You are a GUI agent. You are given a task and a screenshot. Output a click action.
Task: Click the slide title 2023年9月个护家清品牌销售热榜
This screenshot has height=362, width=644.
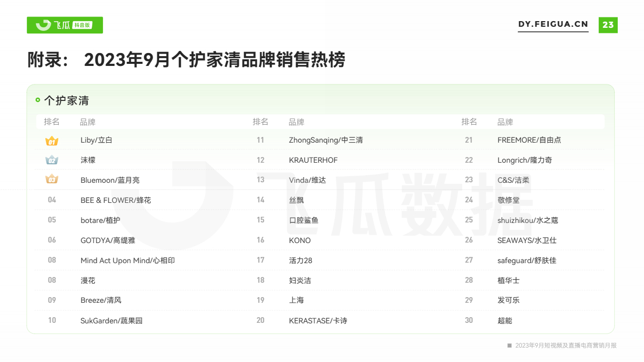click(x=214, y=60)
